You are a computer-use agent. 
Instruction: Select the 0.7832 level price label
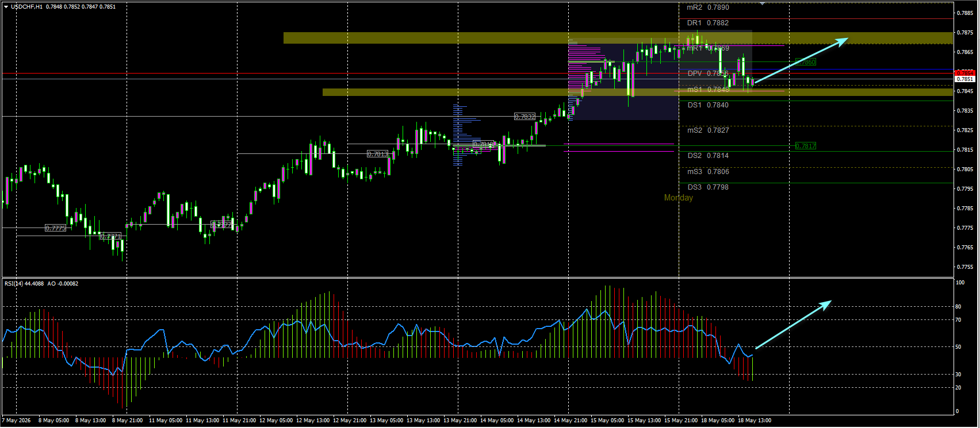tap(525, 117)
